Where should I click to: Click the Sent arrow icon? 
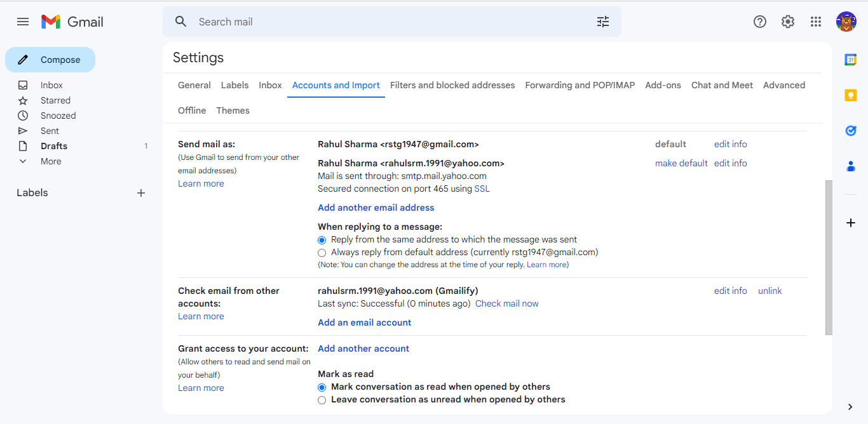(x=23, y=131)
